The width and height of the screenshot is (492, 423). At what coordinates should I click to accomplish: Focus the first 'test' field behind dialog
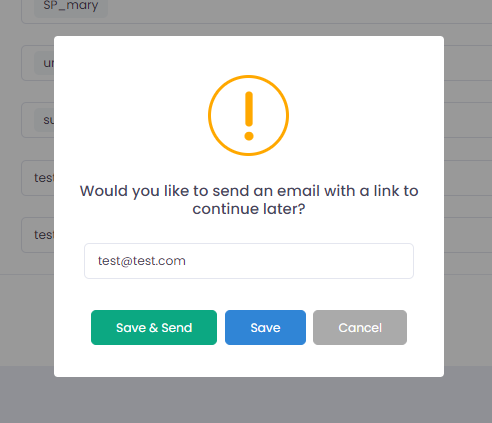coord(37,178)
